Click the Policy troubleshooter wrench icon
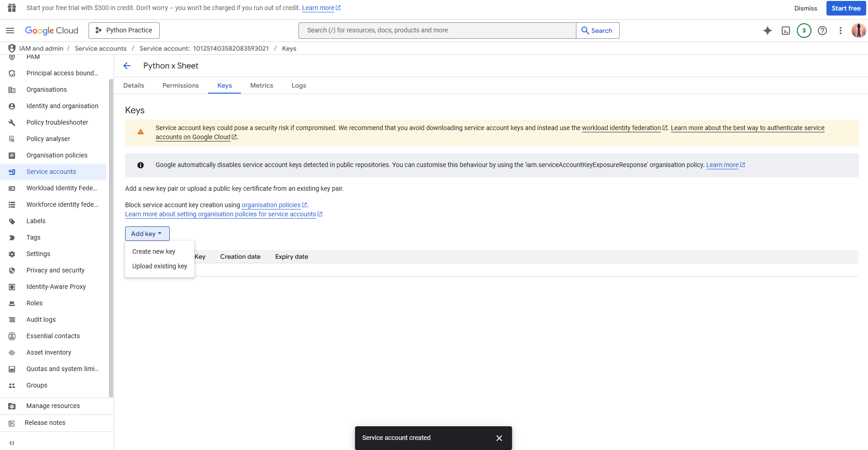The width and height of the screenshot is (868, 450). tap(12, 123)
